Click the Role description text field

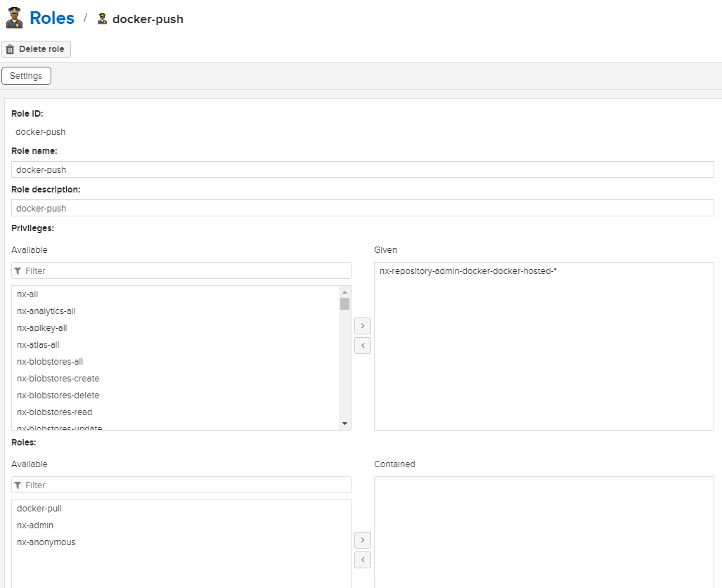362,208
